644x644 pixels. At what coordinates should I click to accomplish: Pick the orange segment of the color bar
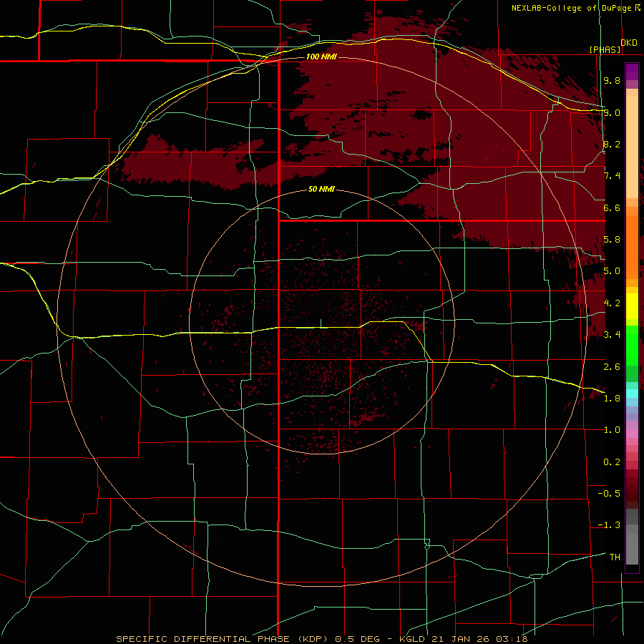tap(632, 247)
